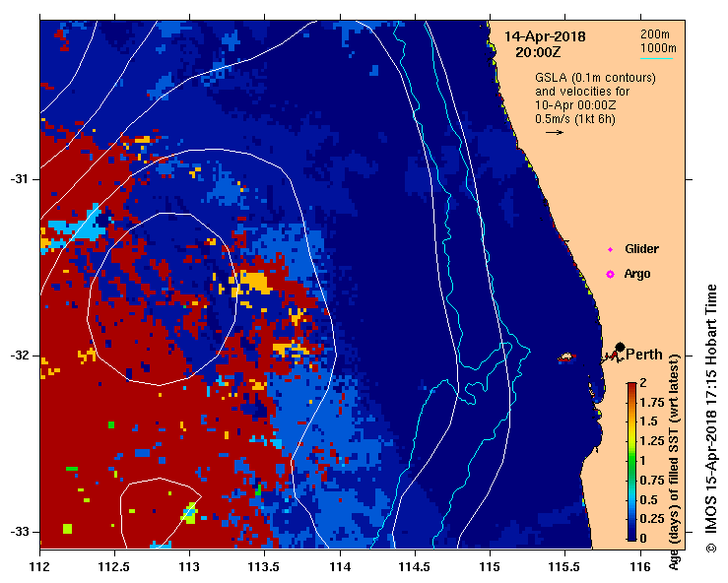Click Rottnest Island west of Perth
728x583 pixels.
coord(566,357)
